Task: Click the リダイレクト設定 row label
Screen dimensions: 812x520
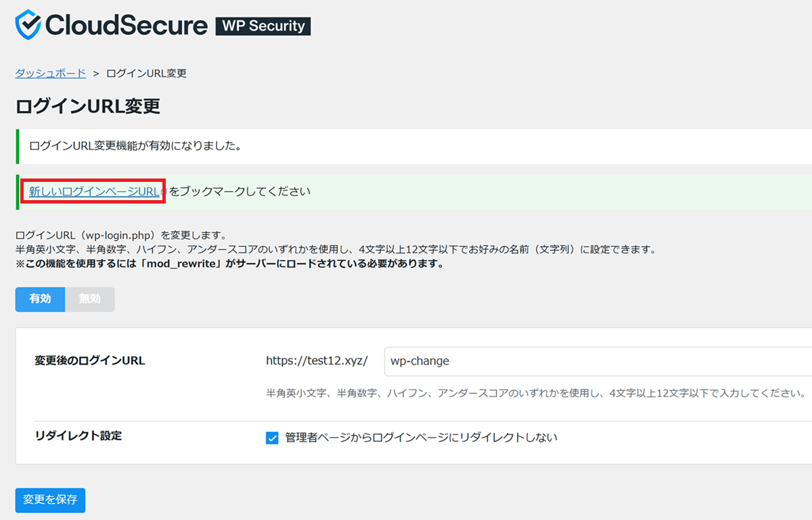Action: [x=78, y=436]
